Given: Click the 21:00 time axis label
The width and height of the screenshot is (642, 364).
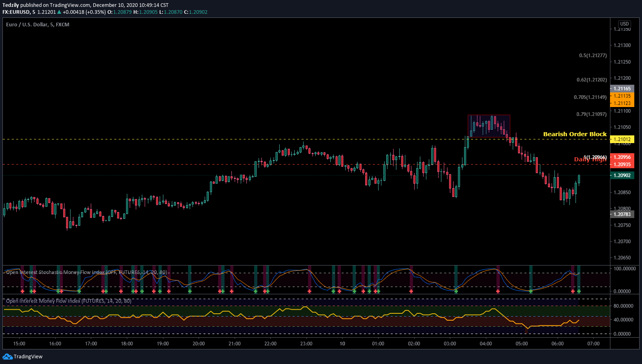Looking at the screenshot, I should click(235, 344).
